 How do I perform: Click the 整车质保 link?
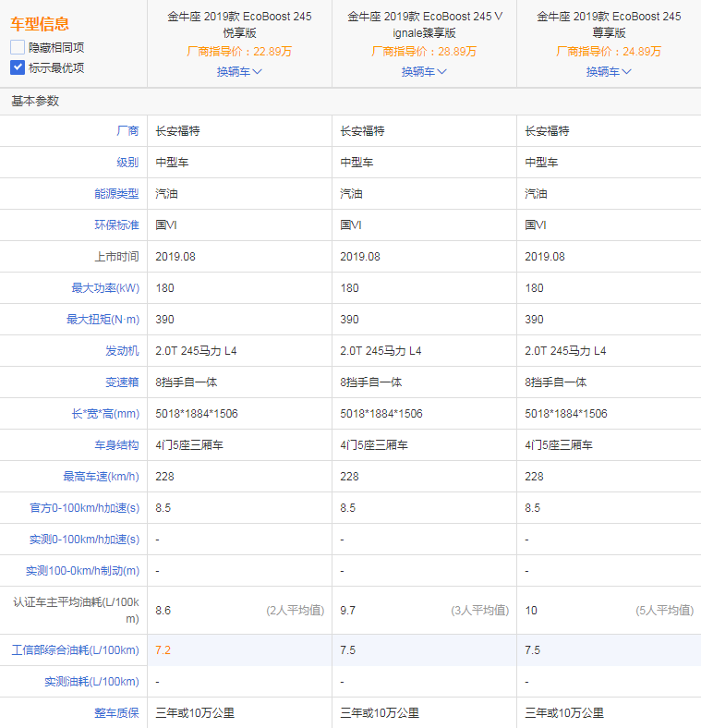116,712
